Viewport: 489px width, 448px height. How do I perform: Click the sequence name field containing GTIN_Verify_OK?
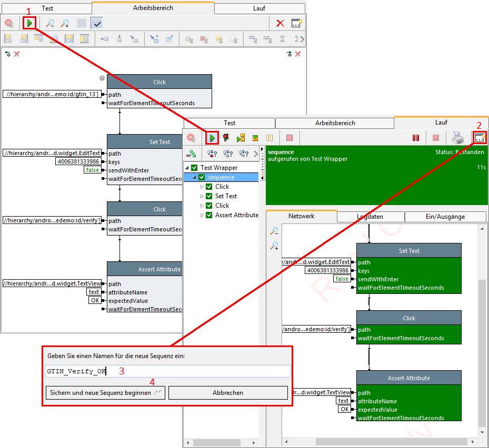[x=167, y=371]
